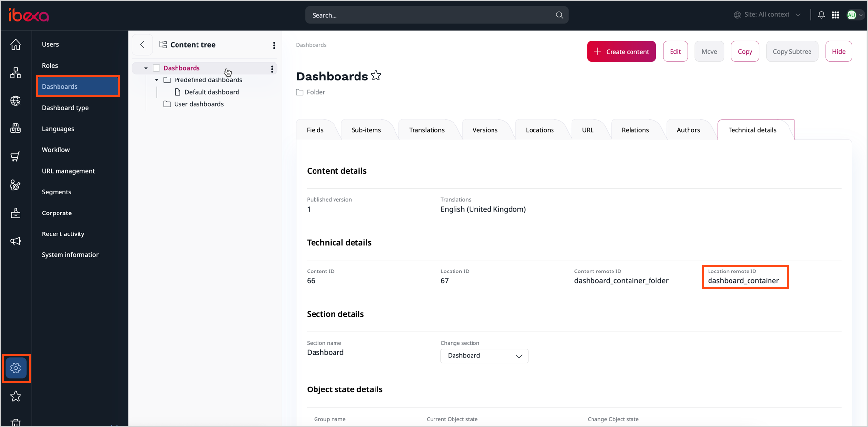The height and width of the screenshot is (427, 868).
Task: Click the Copy Subtree button
Action: point(792,52)
